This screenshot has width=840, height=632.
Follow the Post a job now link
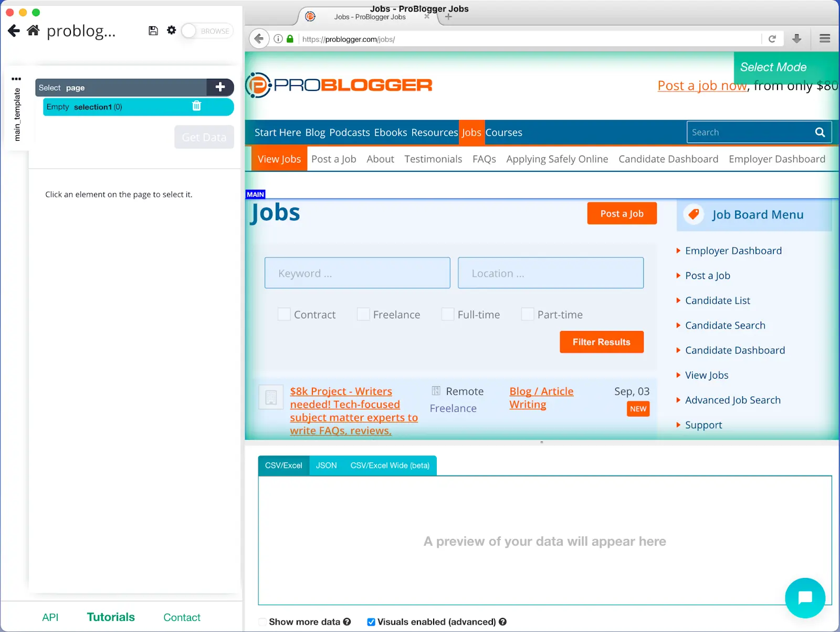[702, 85]
